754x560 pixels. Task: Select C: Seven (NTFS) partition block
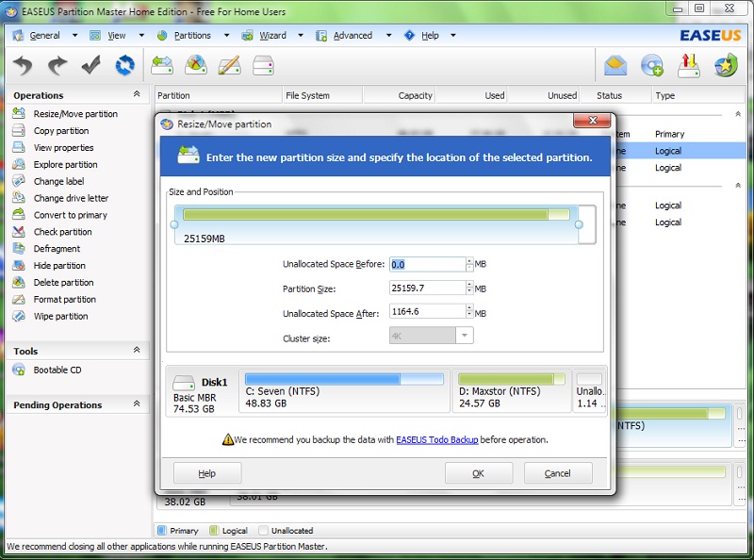pyautogui.click(x=344, y=390)
